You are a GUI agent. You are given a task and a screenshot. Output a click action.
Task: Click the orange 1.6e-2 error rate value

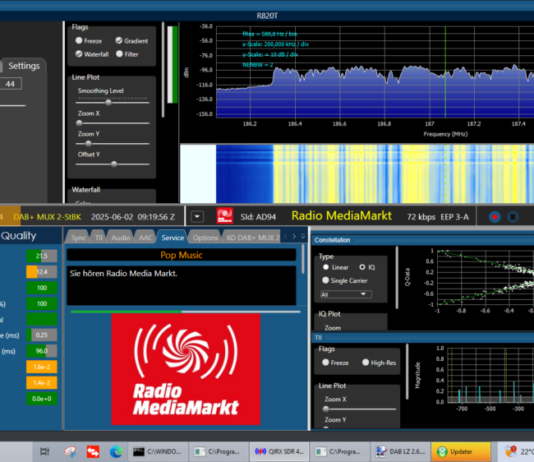tap(42, 367)
